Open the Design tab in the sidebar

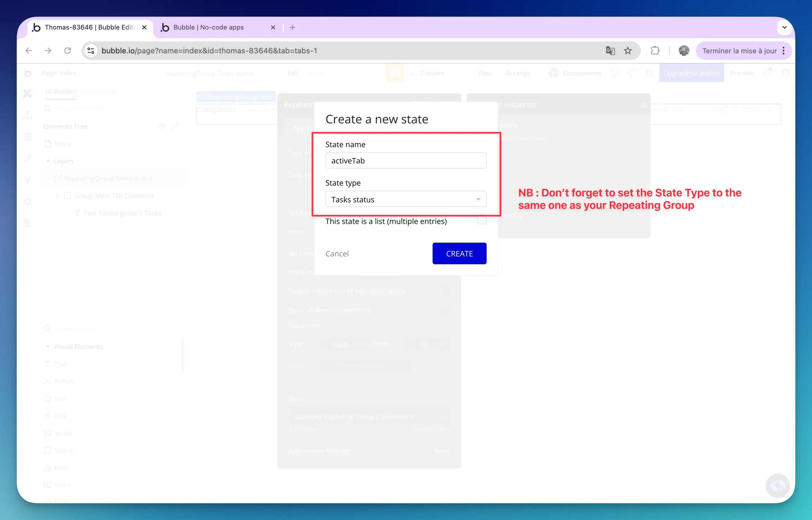[27, 93]
